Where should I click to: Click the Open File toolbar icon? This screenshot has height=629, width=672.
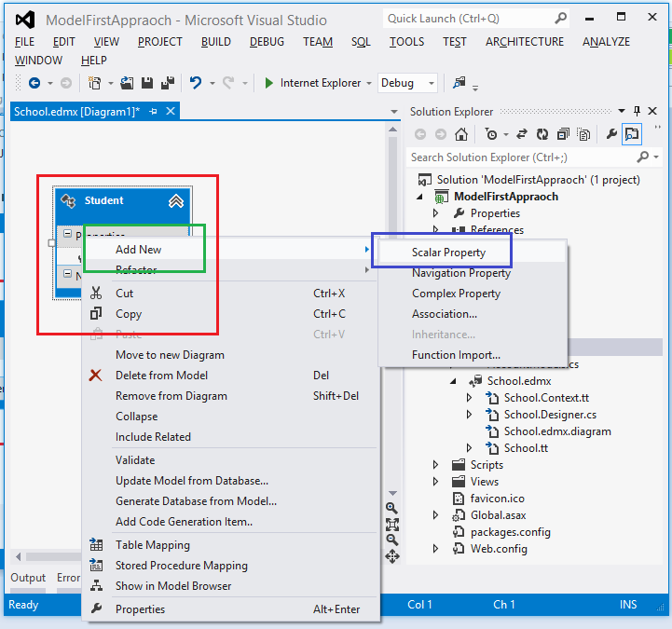[x=127, y=83]
